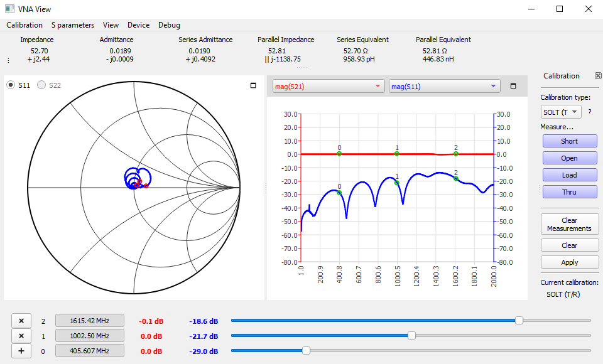
Task: Click marker 2 slider handle
Action: tap(519, 320)
